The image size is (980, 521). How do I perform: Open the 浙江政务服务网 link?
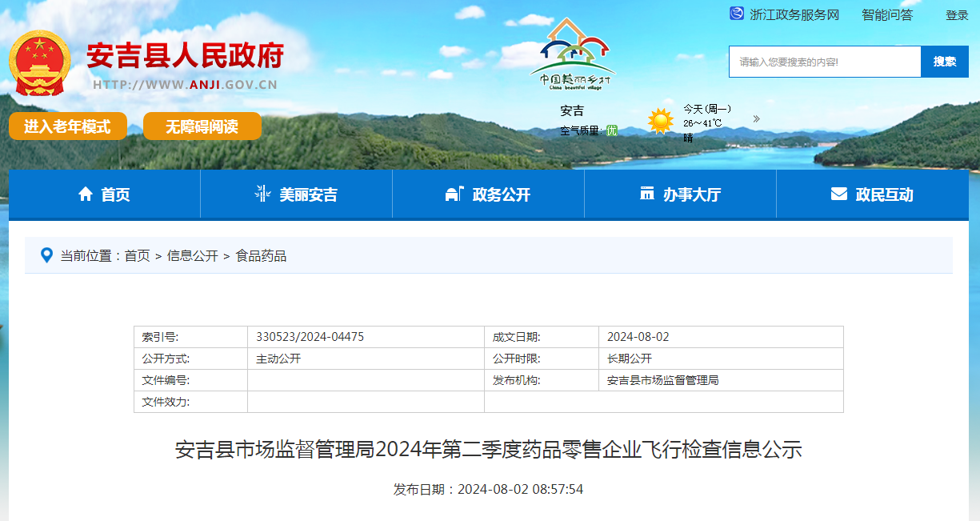coord(794,14)
